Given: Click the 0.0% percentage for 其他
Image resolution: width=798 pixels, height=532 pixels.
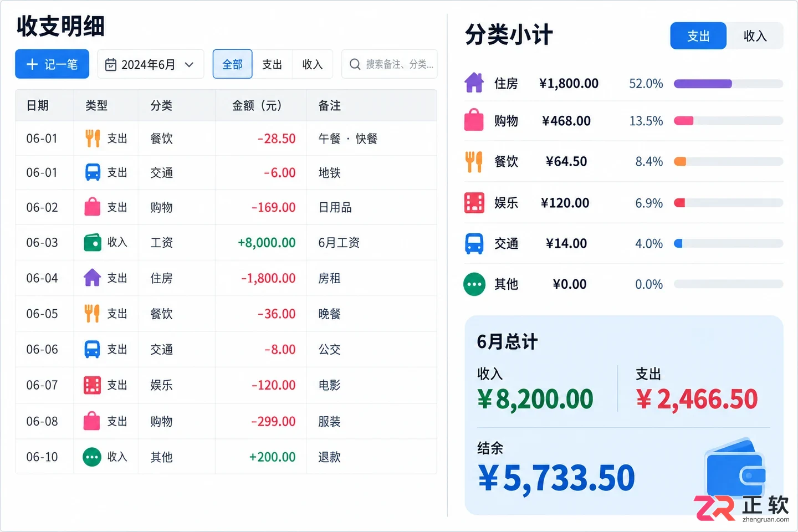Looking at the screenshot, I should click(x=649, y=285).
